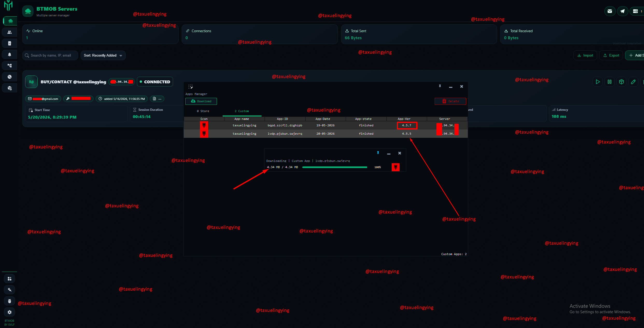Switch to the 0 Store tab
Screen dimensions: 644x328
tap(203, 111)
